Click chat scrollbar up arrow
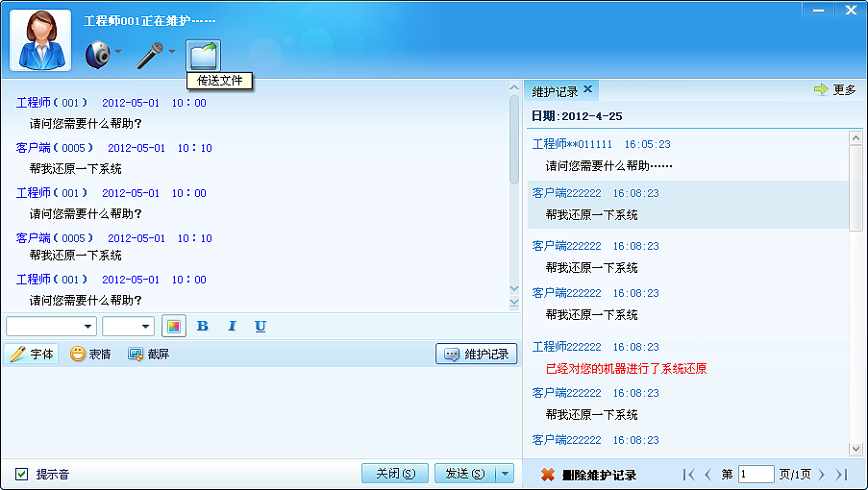The width and height of the screenshot is (868, 490). [513, 87]
